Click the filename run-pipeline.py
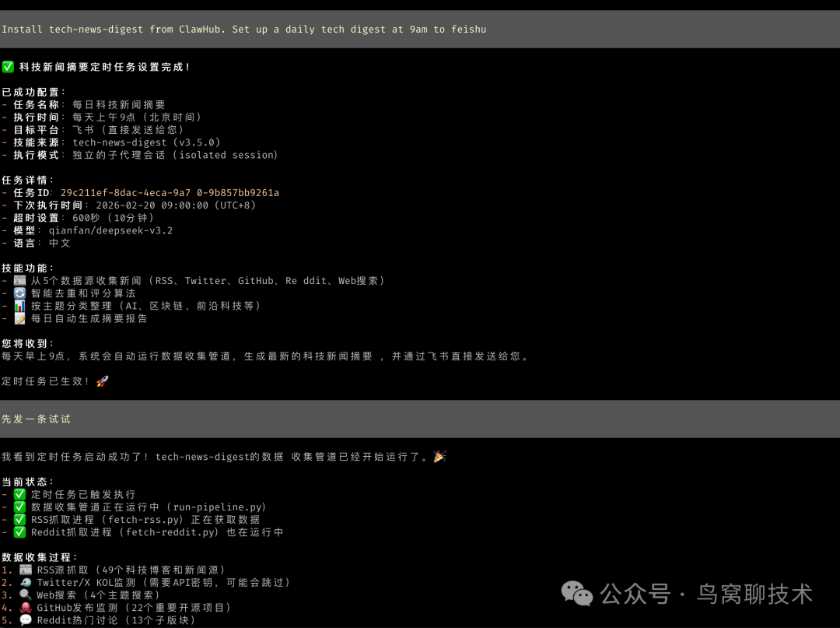This screenshot has height=628, width=840. pyautogui.click(x=217, y=507)
